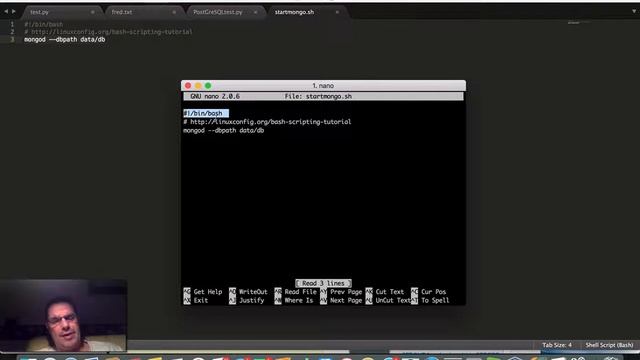Click the Cut Text shortcut in nano
Viewport: 640px width, 360px height.
(x=384, y=291)
